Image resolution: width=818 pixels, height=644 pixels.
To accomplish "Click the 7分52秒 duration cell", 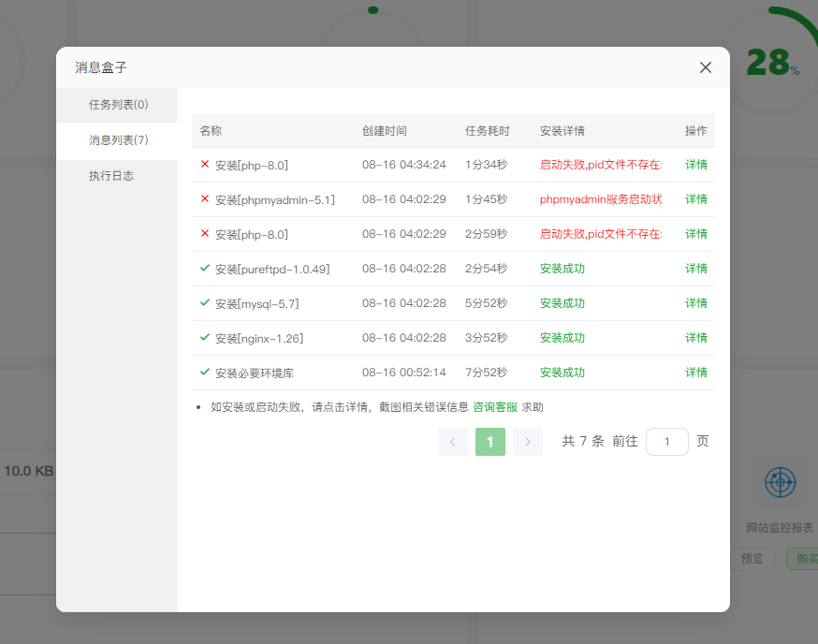I will coord(486,373).
